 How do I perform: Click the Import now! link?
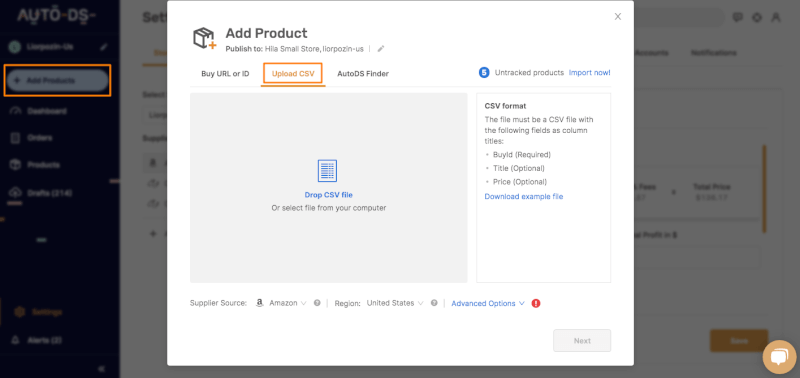[x=589, y=72]
